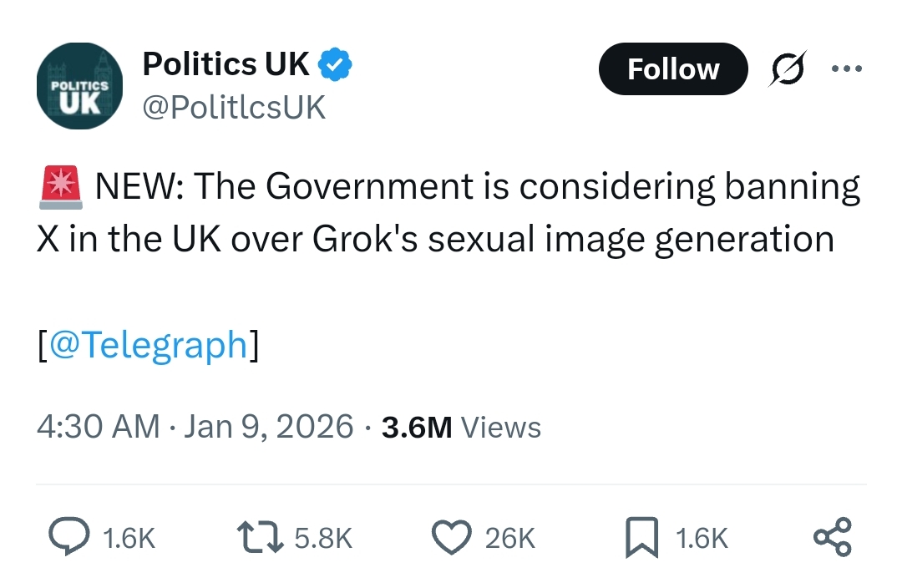Click the Jan 9, 2026 date

coord(268,427)
